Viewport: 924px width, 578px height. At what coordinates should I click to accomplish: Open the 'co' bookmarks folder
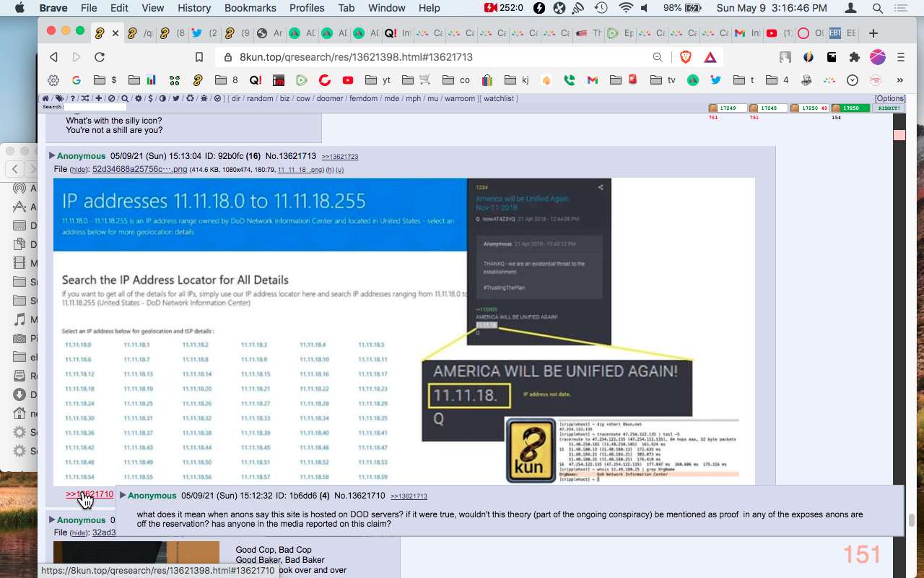click(x=456, y=80)
